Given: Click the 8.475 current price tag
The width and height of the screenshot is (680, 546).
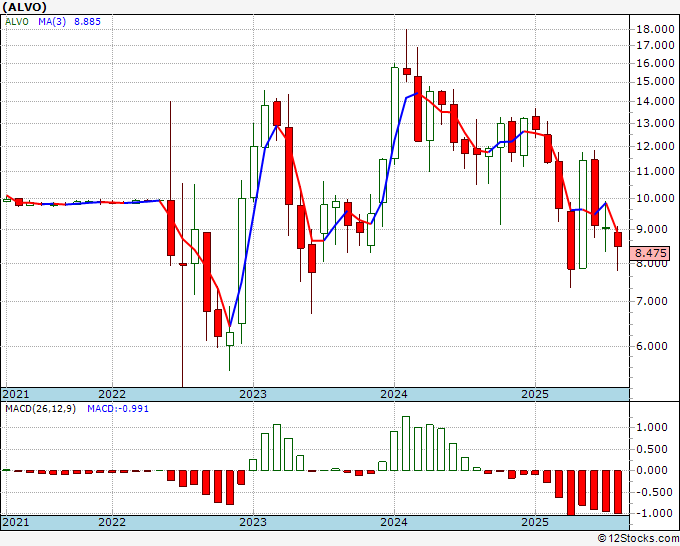Looking at the screenshot, I should pos(651,253).
